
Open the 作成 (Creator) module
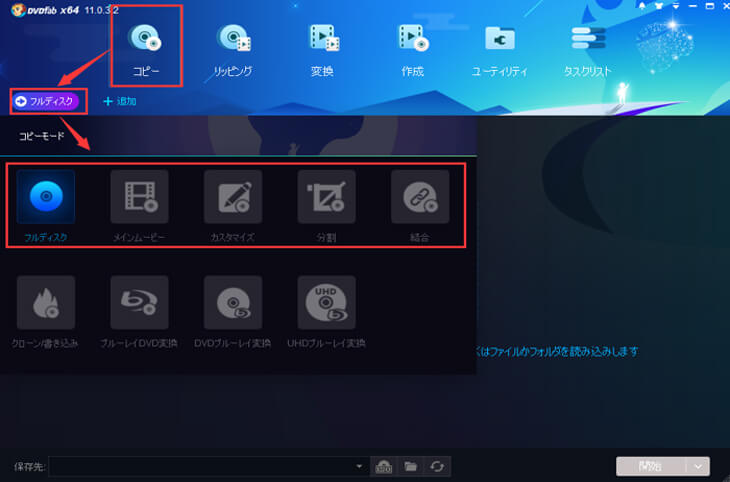click(x=412, y=48)
